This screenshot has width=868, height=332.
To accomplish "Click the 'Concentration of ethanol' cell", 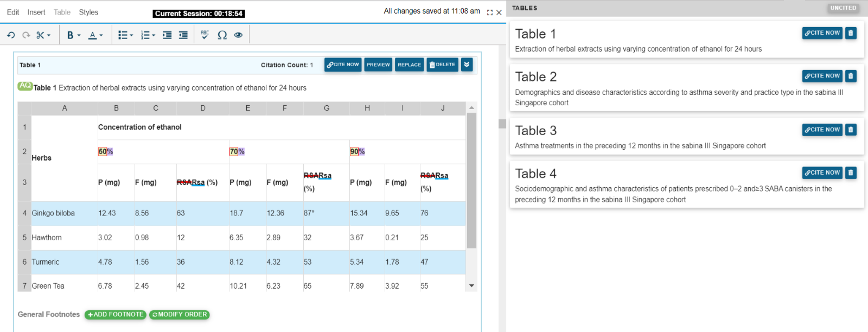I will 282,127.
